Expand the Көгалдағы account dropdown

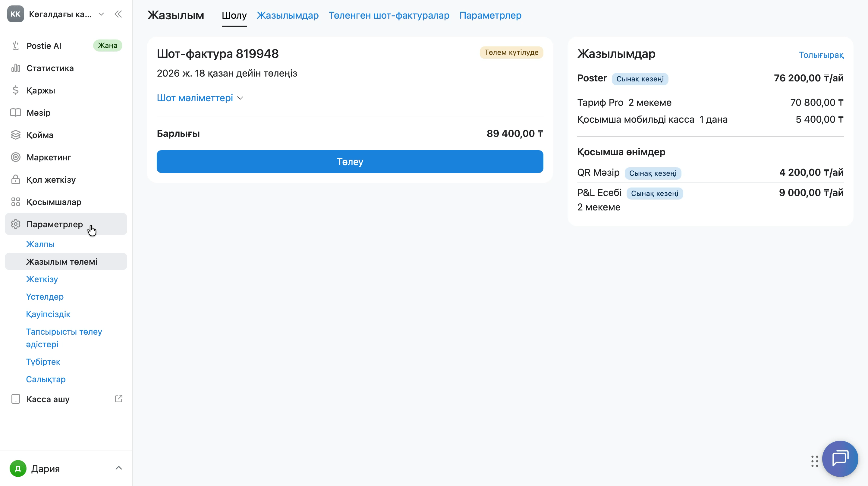point(101,14)
